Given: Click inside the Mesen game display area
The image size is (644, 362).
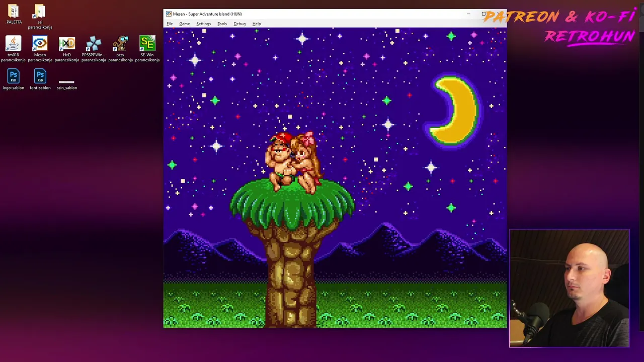Looking at the screenshot, I should [x=335, y=178].
